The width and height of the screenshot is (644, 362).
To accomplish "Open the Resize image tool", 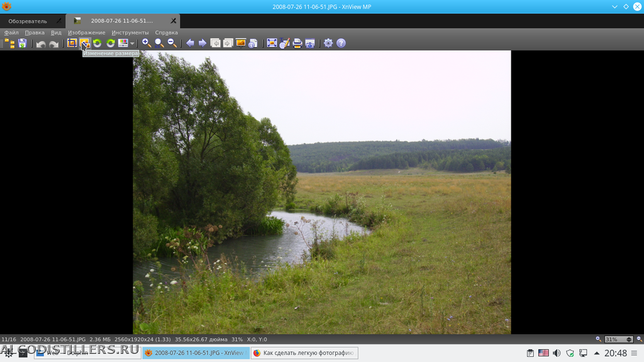I will coord(85,43).
